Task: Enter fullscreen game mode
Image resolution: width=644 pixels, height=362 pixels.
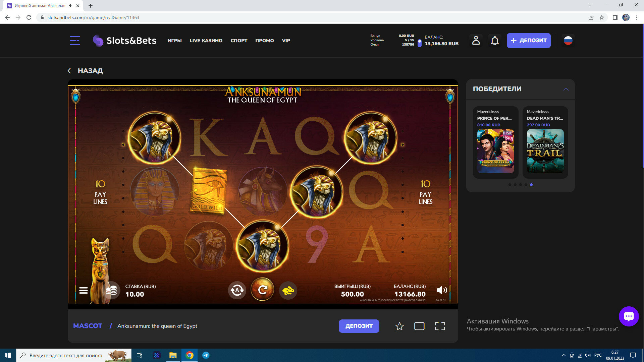Action: pyautogui.click(x=440, y=326)
